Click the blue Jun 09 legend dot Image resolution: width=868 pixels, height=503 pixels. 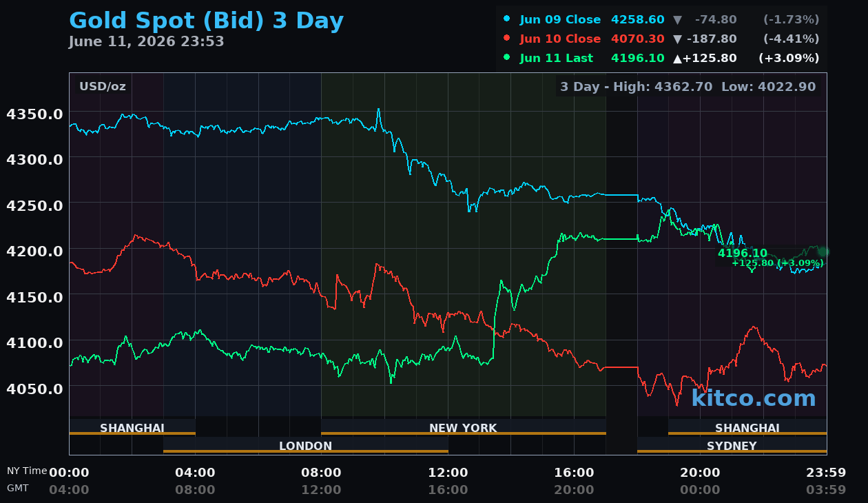tap(507, 19)
